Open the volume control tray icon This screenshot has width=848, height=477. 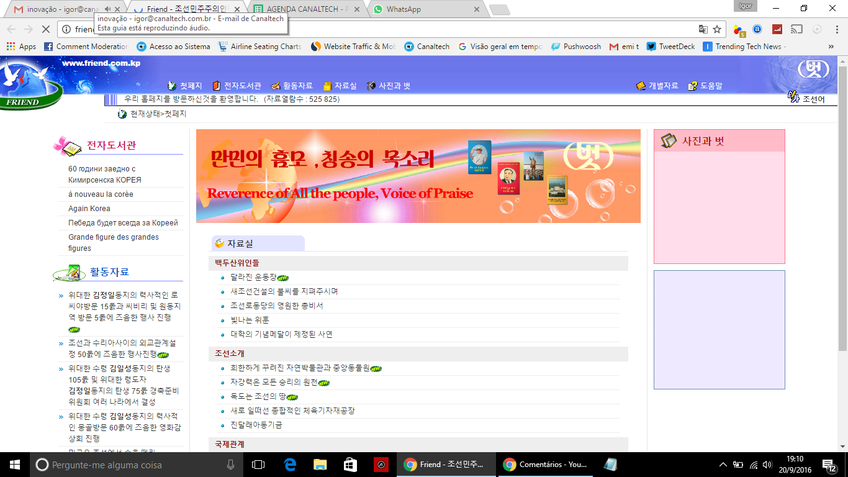(767, 465)
